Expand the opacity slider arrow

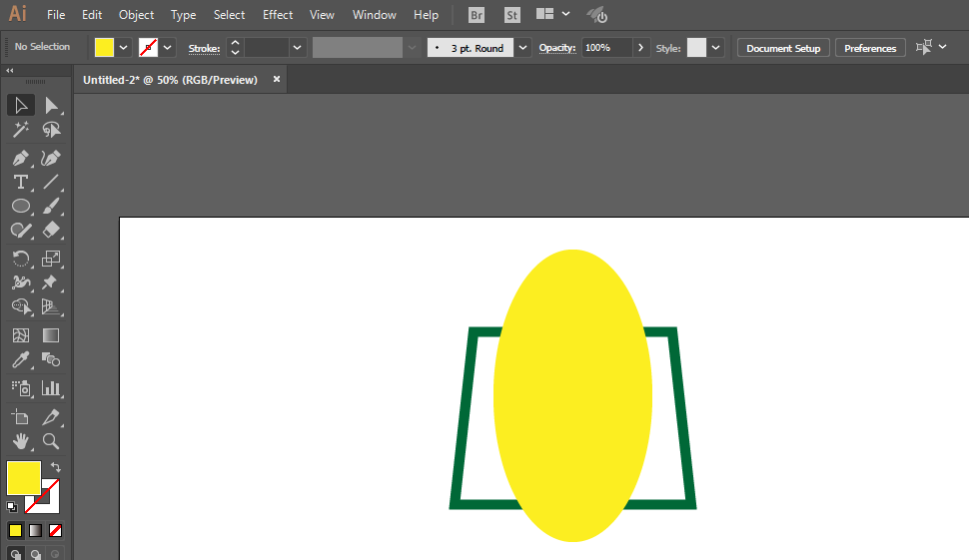pos(641,48)
